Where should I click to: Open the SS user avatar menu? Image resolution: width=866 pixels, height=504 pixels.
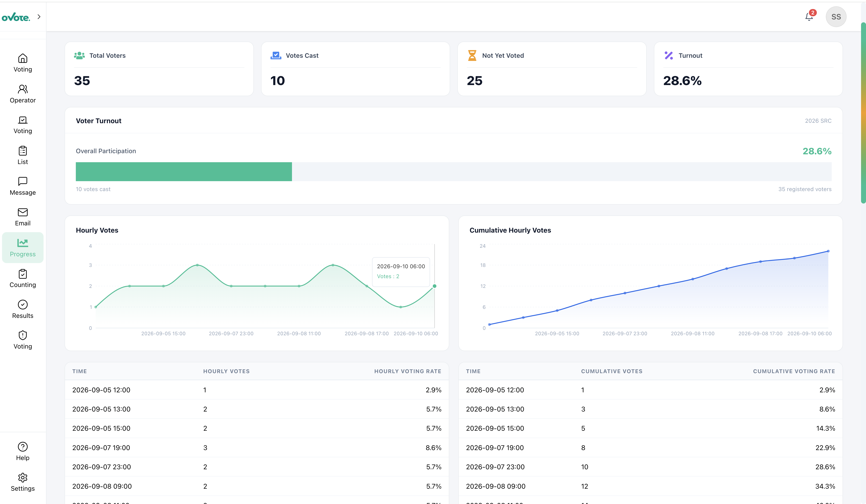pos(836,16)
